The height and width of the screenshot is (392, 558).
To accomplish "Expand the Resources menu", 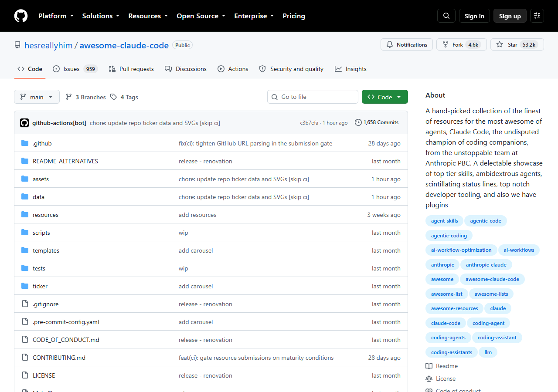I will click(x=148, y=16).
